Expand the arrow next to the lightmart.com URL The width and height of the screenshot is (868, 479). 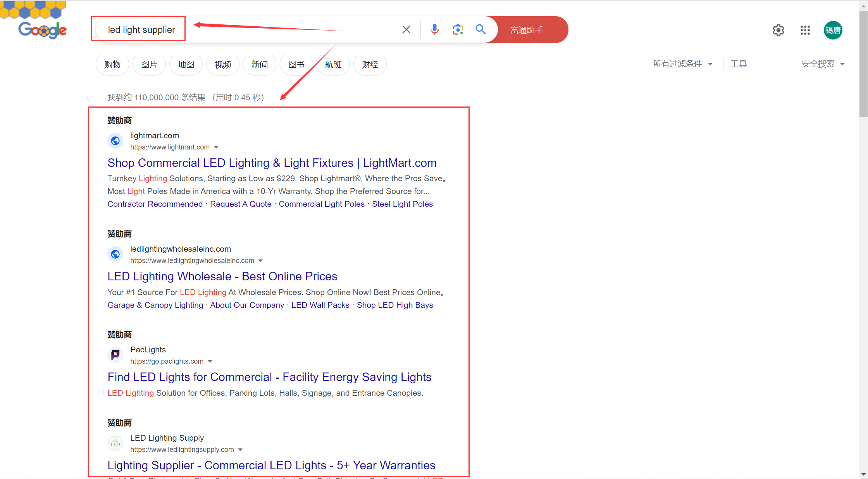(x=216, y=148)
